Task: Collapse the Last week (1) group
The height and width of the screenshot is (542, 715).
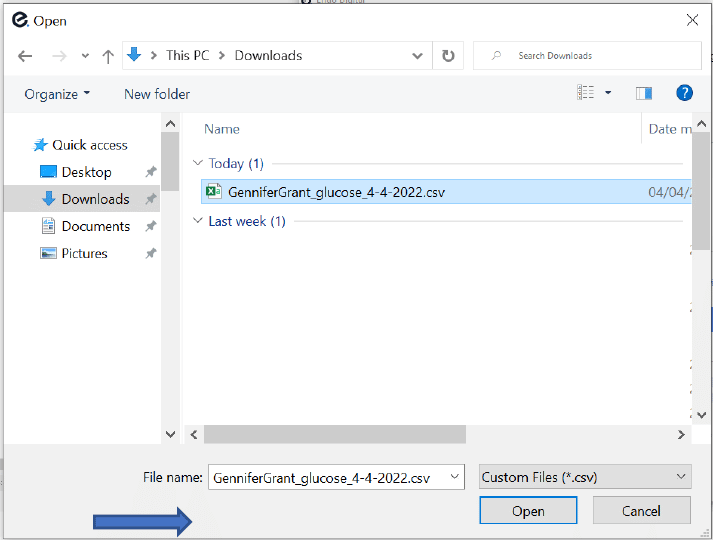Action: point(197,221)
